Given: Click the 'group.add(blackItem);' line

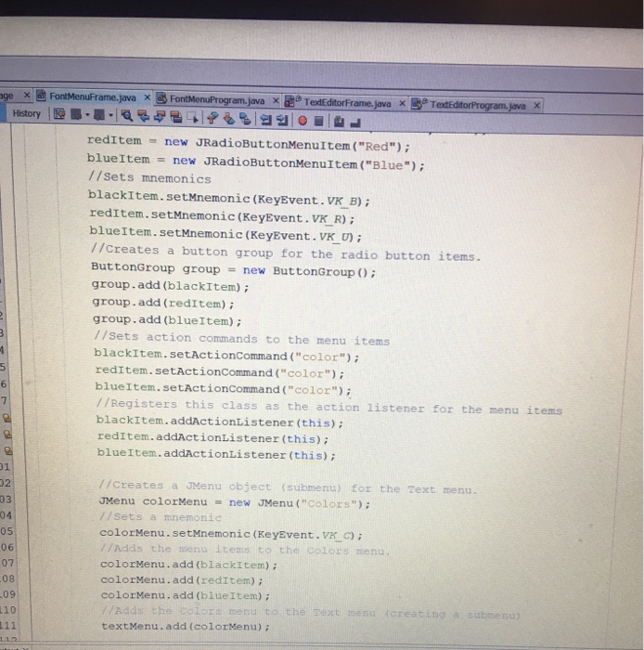Looking at the screenshot, I should tap(170, 286).
